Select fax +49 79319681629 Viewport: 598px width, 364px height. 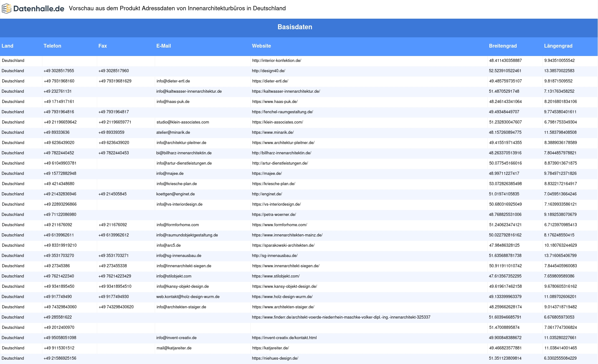(x=115, y=81)
